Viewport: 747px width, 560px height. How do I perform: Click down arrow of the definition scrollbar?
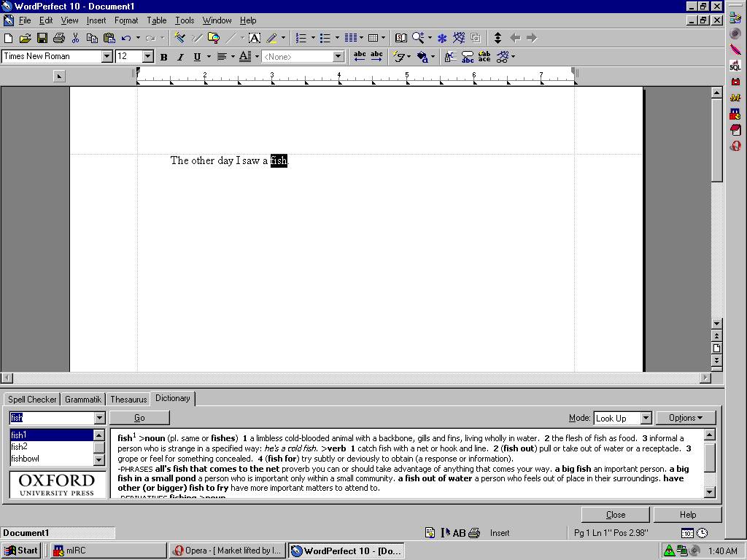coord(710,492)
